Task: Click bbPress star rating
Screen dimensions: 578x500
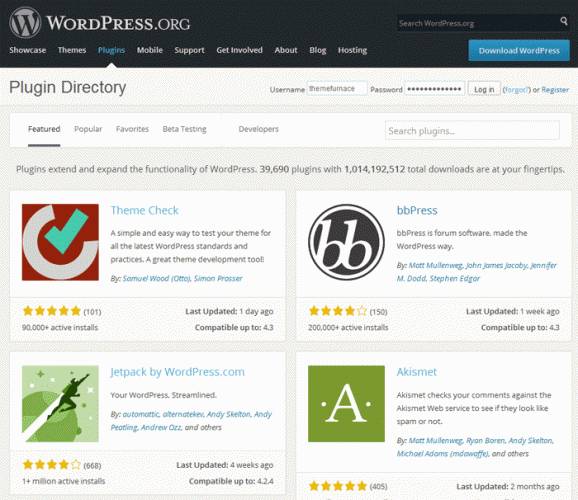Action: (338, 311)
